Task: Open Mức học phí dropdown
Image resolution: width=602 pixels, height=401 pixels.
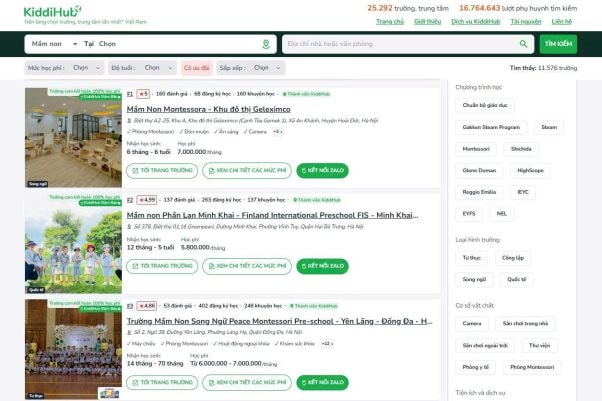Action: click(64, 68)
